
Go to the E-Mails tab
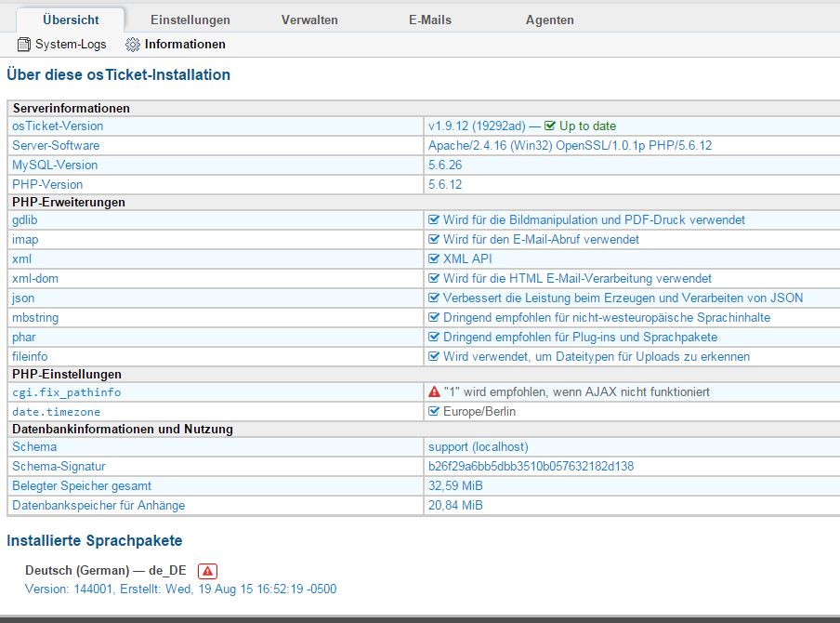[429, 20]
